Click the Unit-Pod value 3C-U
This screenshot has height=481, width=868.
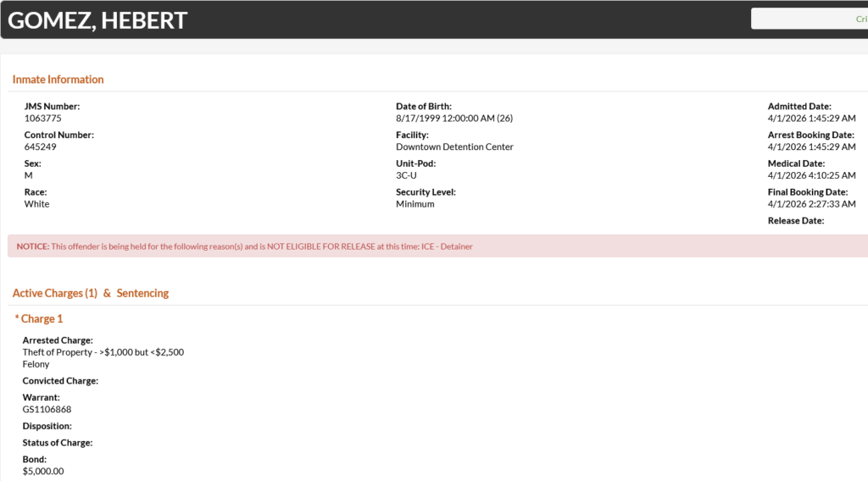pos(406,176)
